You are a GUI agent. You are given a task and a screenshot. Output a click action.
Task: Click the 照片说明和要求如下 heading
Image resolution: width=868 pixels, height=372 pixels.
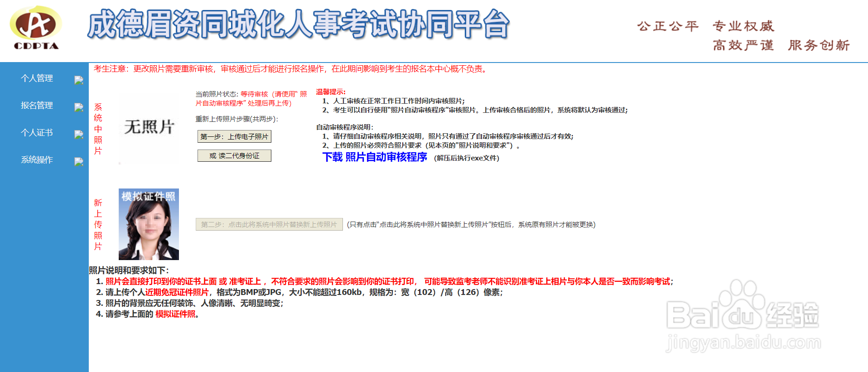click(x=129, y=271)
